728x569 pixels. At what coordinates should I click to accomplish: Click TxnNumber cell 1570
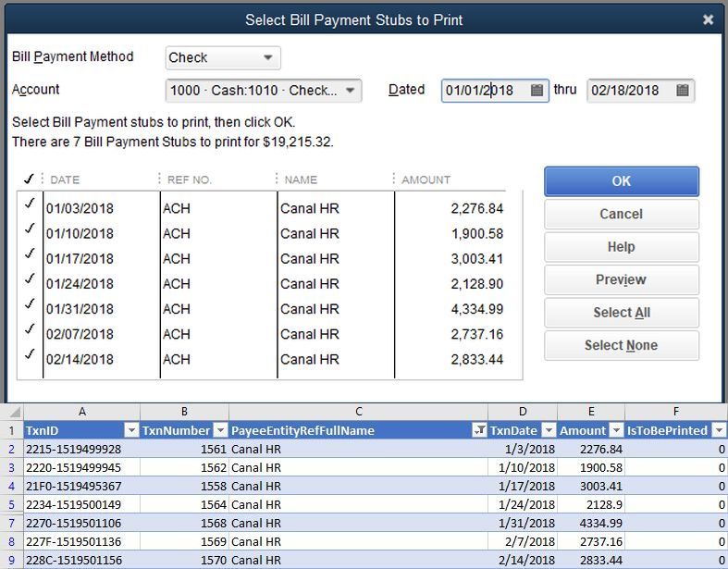(184, 560)
